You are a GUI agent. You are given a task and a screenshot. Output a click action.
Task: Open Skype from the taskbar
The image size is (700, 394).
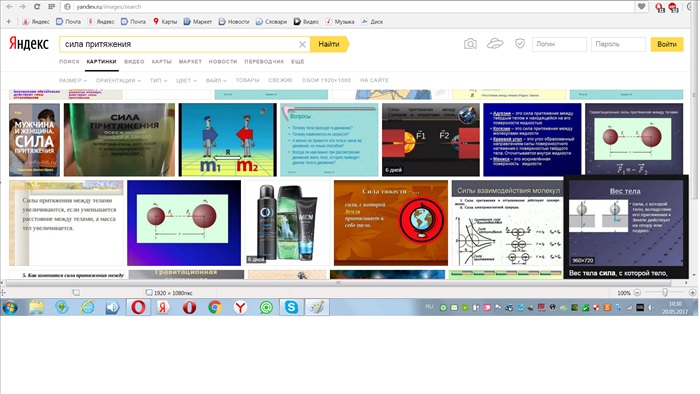point(292,307)
